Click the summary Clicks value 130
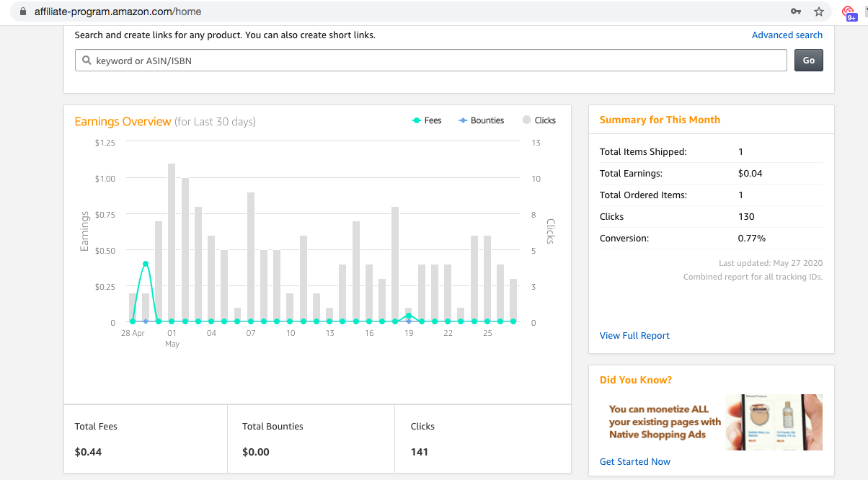 (x=746, y=216)
